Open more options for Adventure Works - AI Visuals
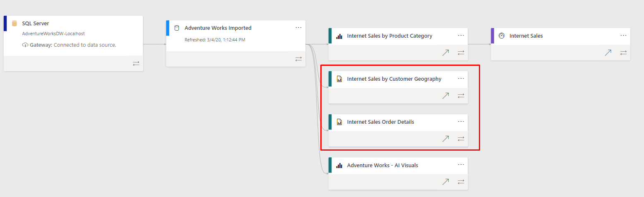644x197 pixels. tap(461, 165)
